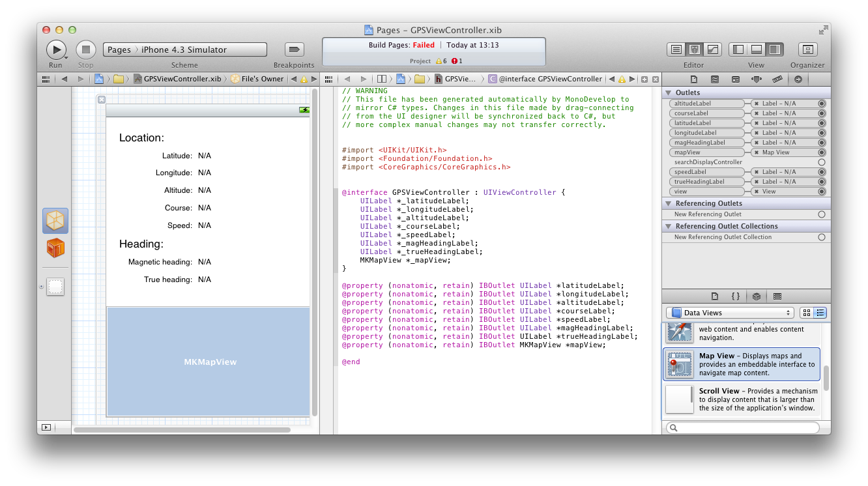Hide the Navigator pane

738,50
